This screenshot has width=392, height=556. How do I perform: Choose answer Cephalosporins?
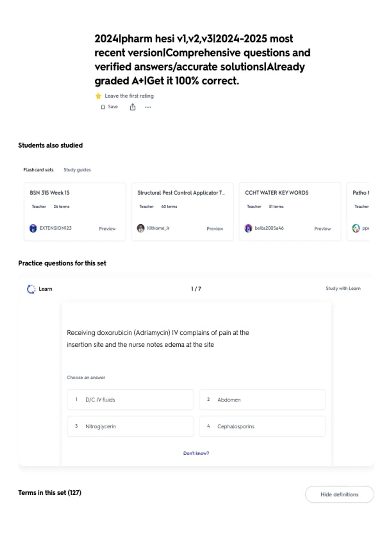tap(262, 426)
